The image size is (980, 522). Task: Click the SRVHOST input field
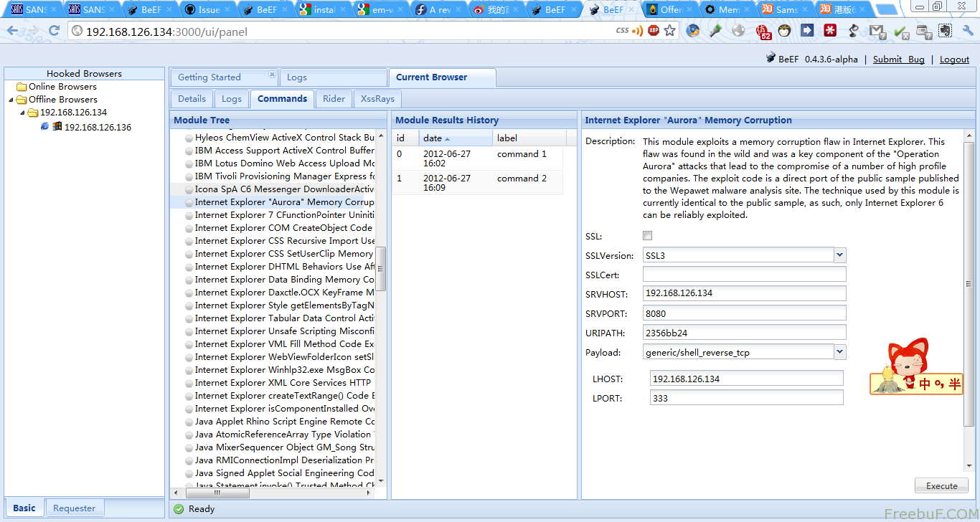(745, 293)
